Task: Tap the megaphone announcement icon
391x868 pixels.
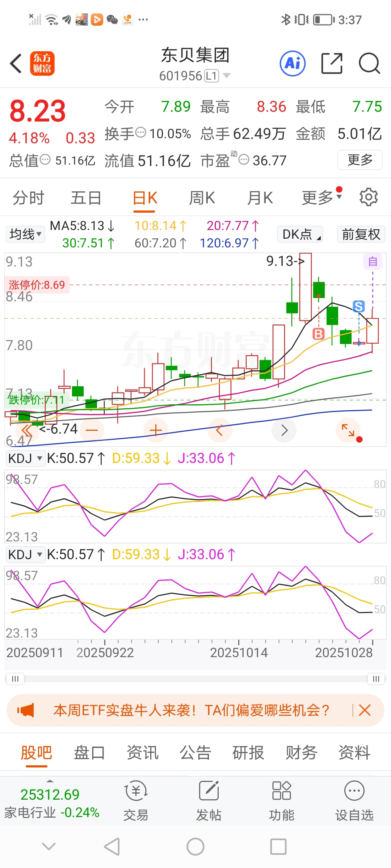Action: 25,710
